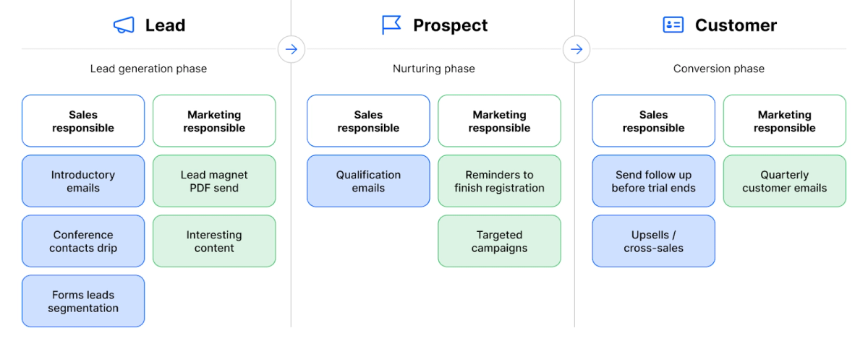
Task: Click the ID card icon beside Customer
Action: pos(673,25)
